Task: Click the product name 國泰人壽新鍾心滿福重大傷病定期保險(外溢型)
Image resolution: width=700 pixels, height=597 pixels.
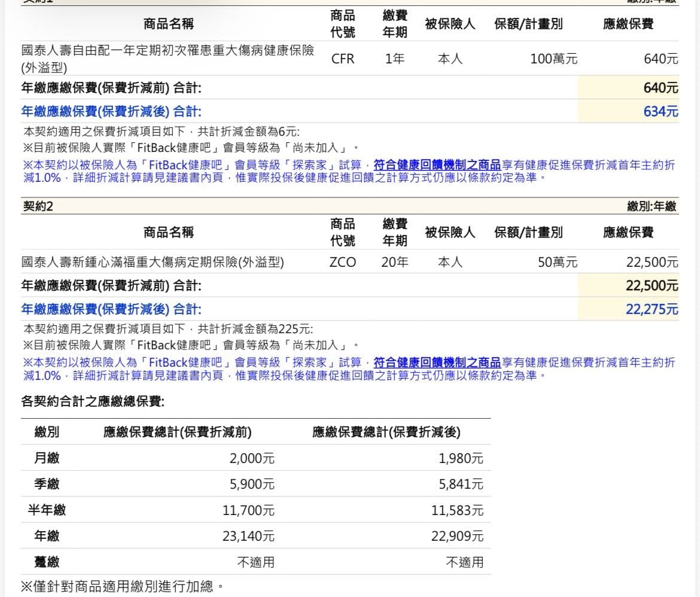Action: 153,262
